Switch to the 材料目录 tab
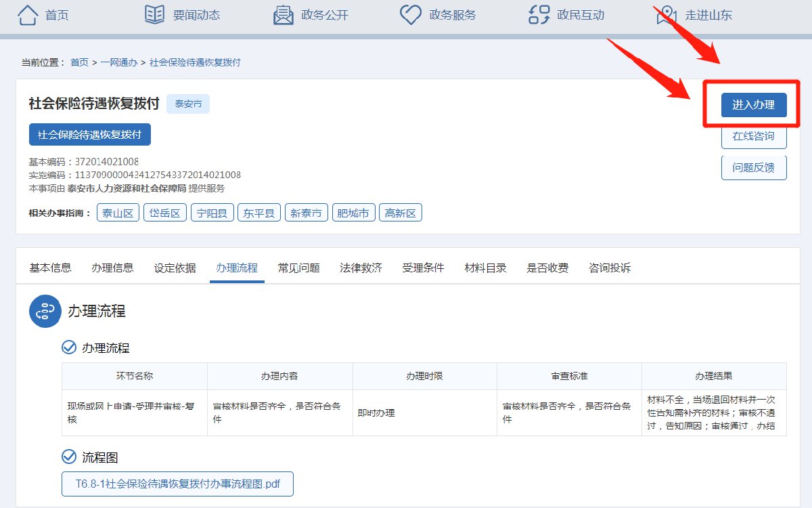The image size is (812, 508). pos(485,268)
